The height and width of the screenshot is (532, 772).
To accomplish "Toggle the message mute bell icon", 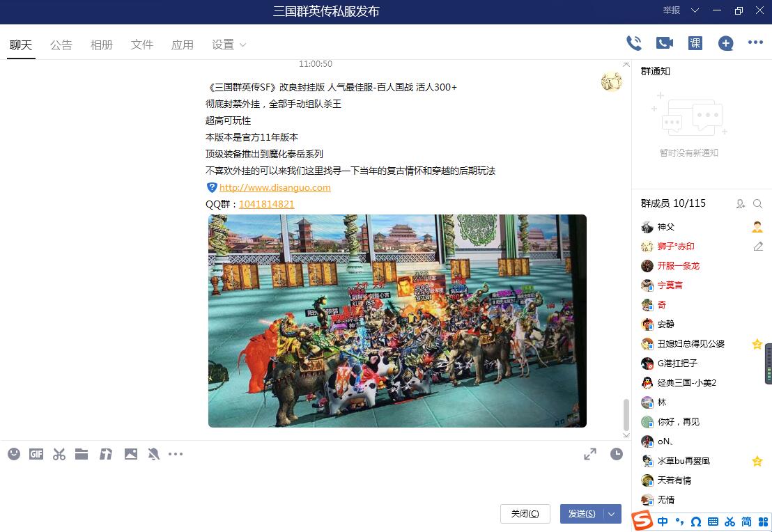I will pyautogui.click(x=153, y=454).
